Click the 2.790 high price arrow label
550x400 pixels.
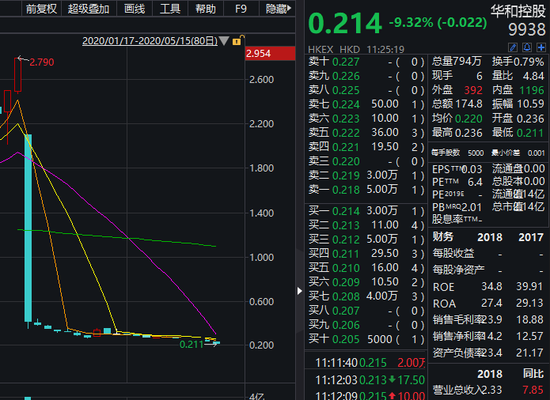(x=36, y=62)
